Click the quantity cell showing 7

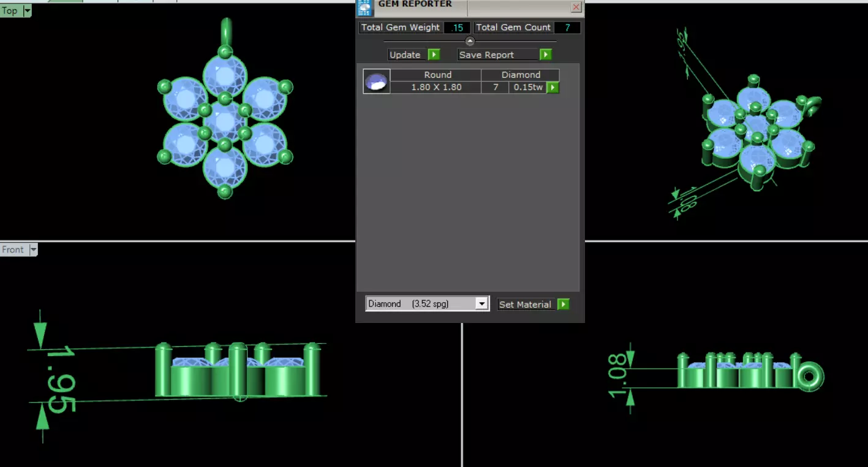(496, 87)
